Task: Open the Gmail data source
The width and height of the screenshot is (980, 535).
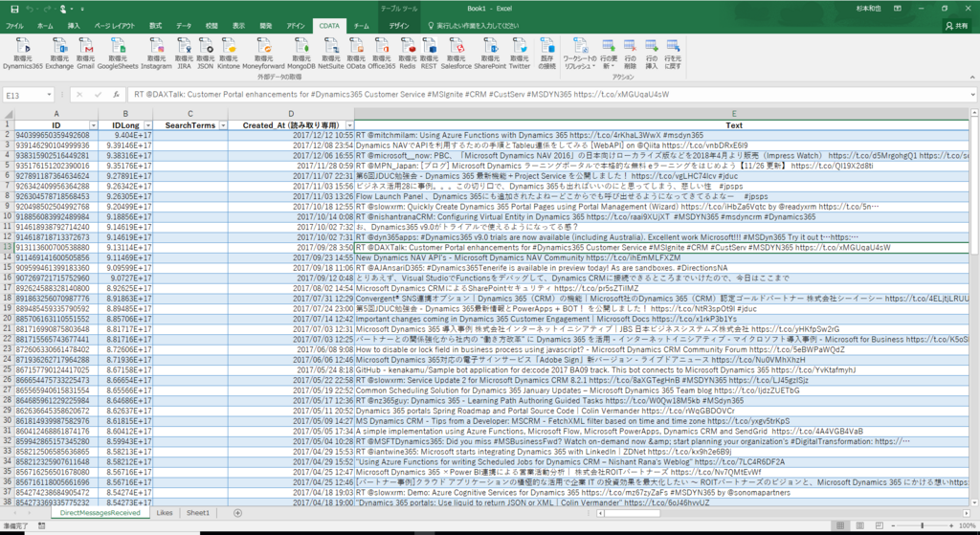Action: 85,54
